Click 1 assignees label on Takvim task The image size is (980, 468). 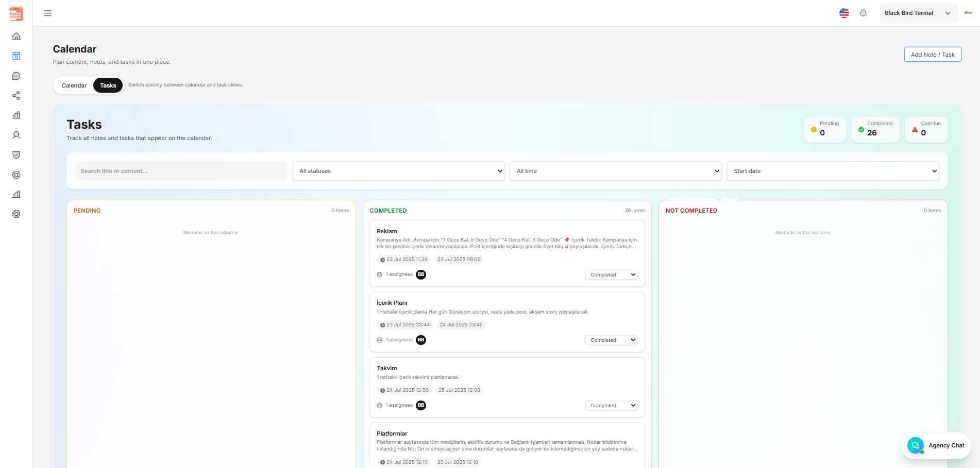click(399, 405)
